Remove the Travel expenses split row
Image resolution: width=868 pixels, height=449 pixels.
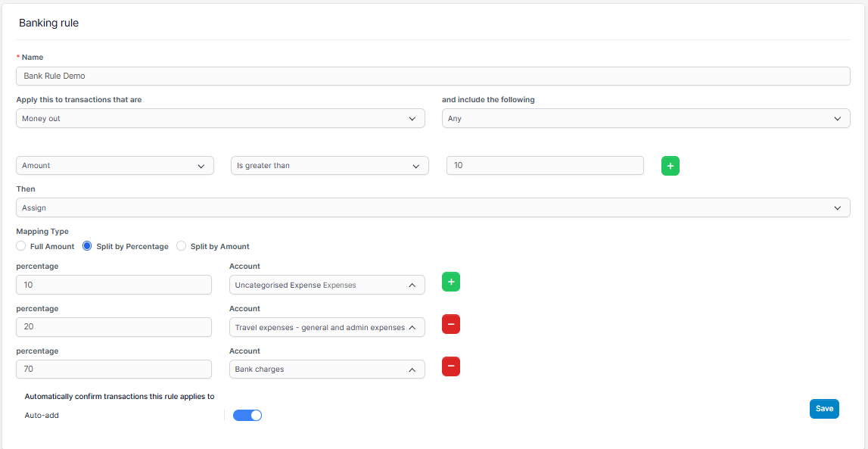pyautogui.click(x=450, y=324)
